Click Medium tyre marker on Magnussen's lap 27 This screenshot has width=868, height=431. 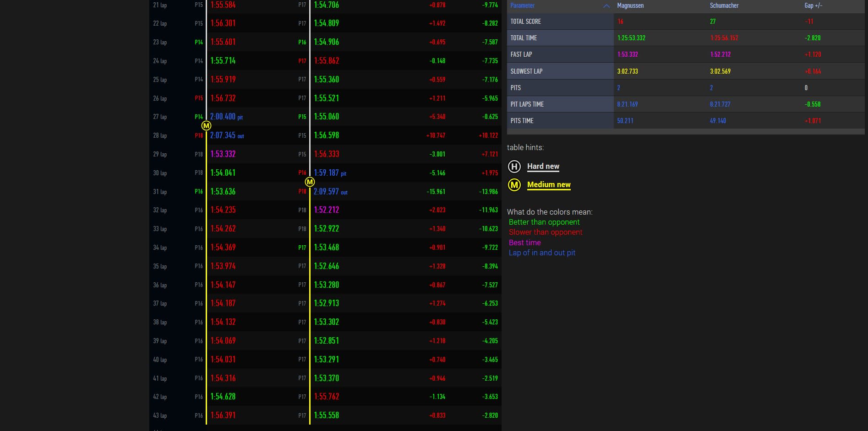[x=206, y=125]
